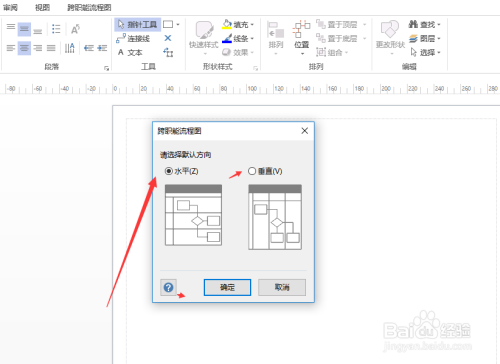Select the rectangle drawing tool
The image size is (500, 364).
pos(168,24)
